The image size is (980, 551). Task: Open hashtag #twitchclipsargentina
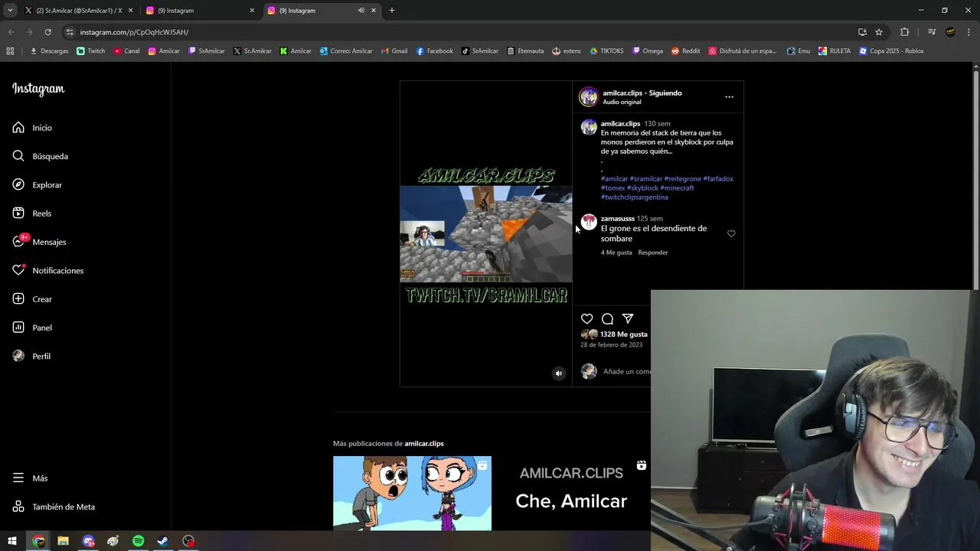tap(634, 197)
